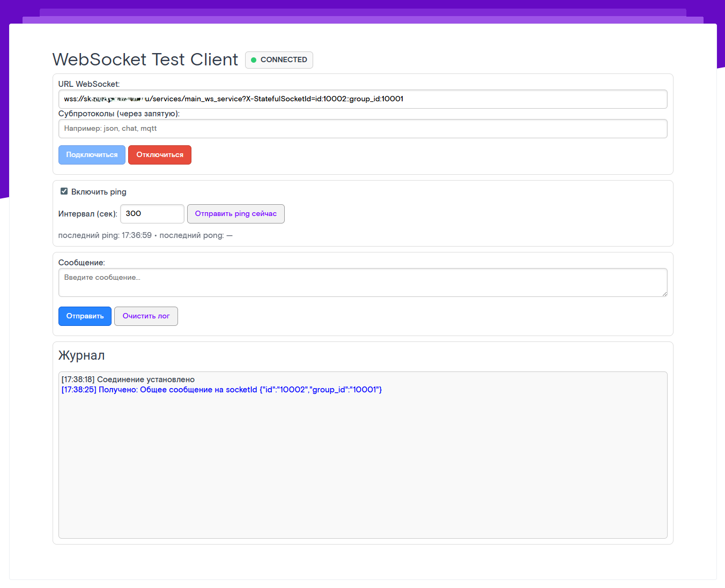Disconnect using the Отключиться button
The height and width of the screenshot is (588, 725).
pos(159,155)
